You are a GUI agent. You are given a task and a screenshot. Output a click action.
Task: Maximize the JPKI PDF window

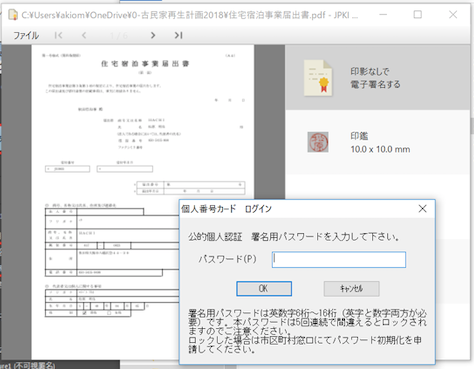(417, 15)
